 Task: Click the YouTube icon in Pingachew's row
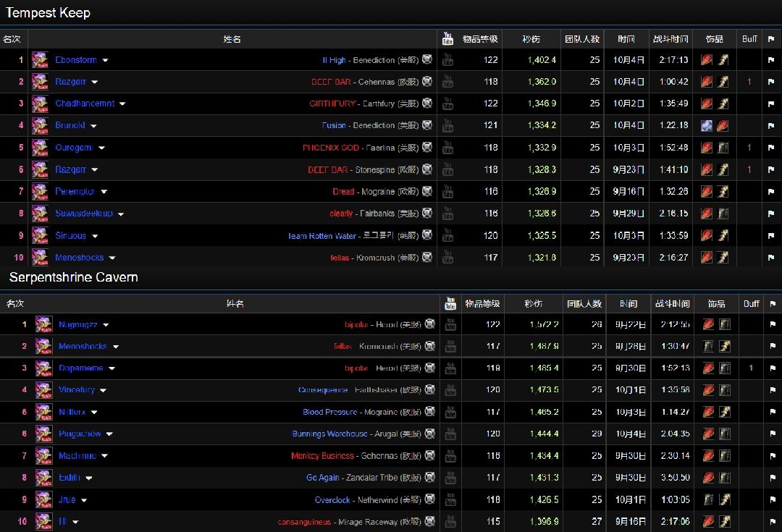pyautogui.click(x=450, y=434)
